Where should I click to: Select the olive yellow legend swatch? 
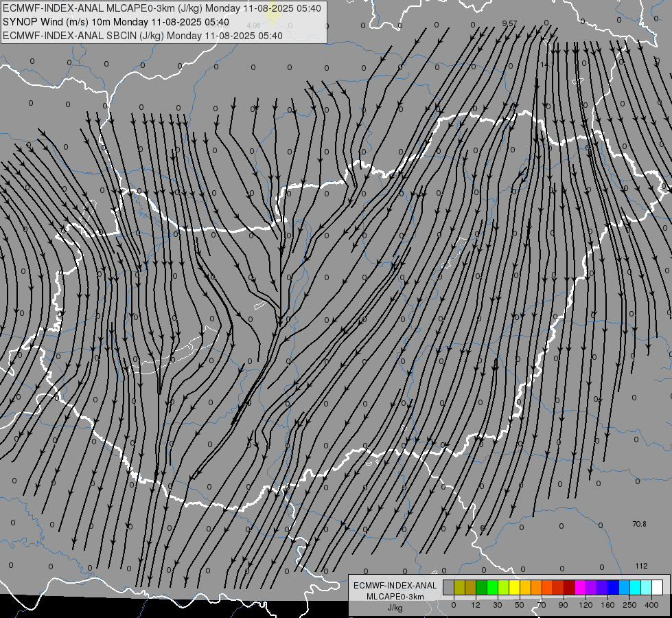[459, 587]
